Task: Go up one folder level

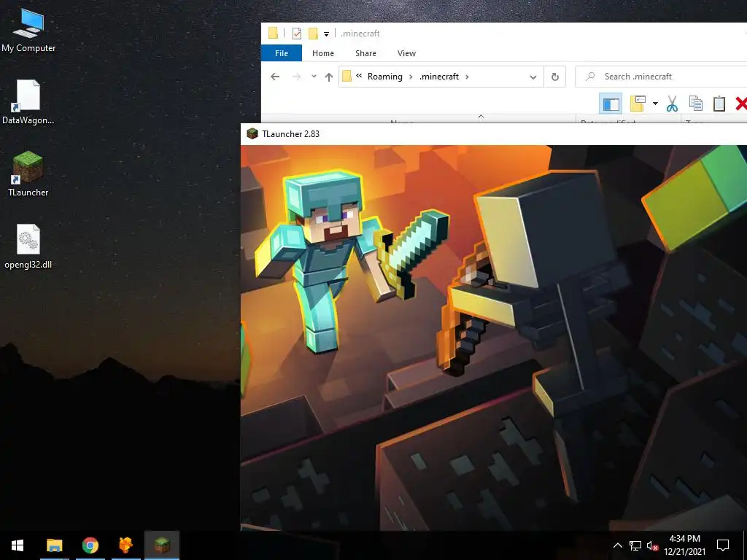Action: (329, 77)
